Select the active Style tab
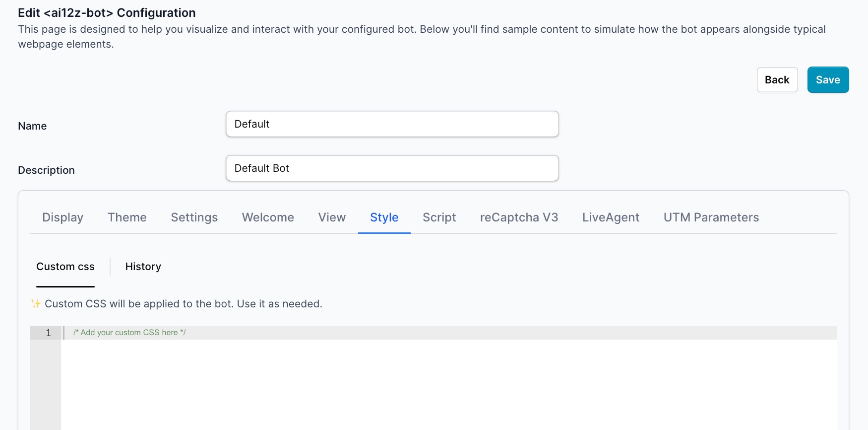 (x=384, y=217)
